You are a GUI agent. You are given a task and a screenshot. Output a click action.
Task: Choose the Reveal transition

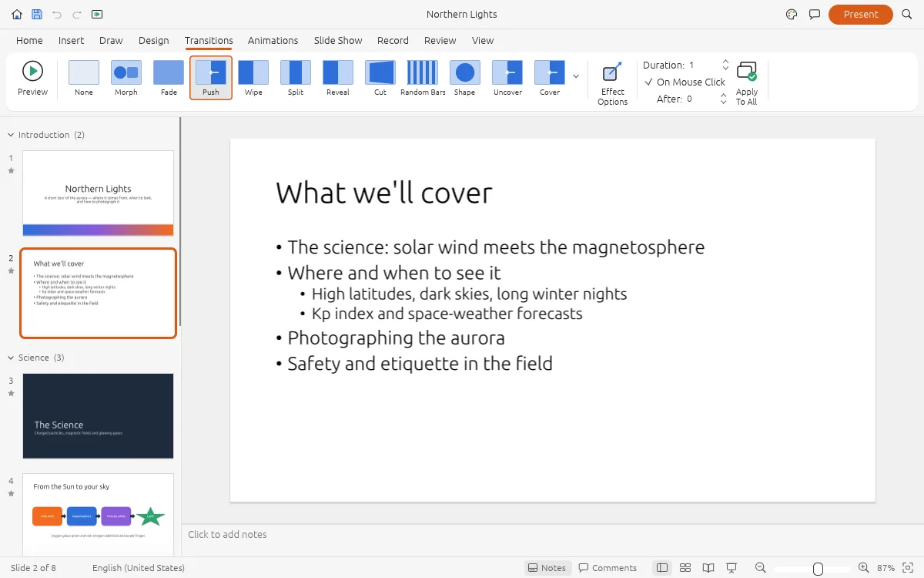338,79
